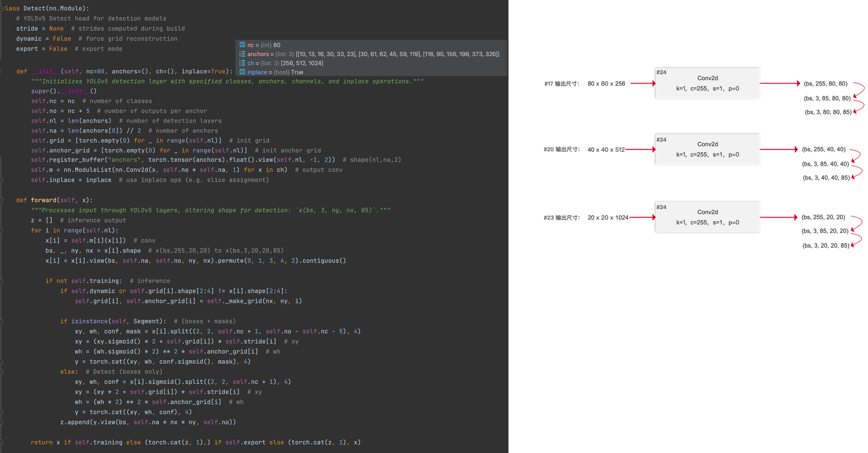Click 'def forward(self, x):' definition
Viewport: 868px width, 453px height.
[x=54, y=200]
